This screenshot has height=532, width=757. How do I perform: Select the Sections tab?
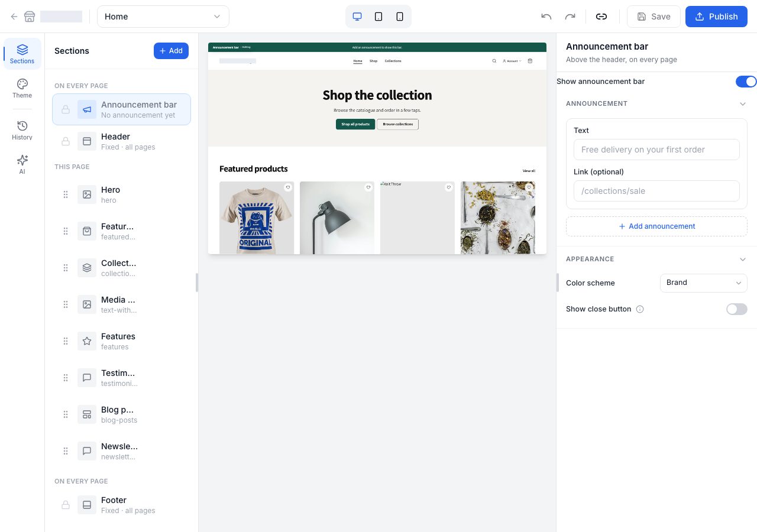22,54
